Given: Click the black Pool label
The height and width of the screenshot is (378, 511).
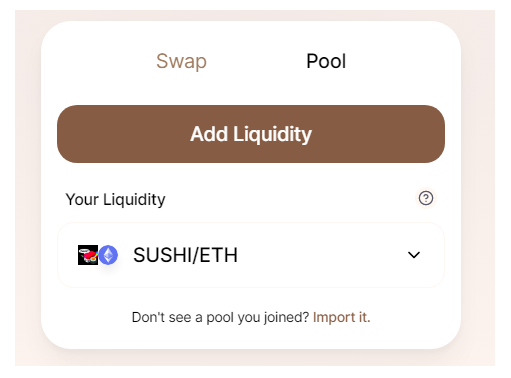Looking at the screenshot, I should 326,61.
